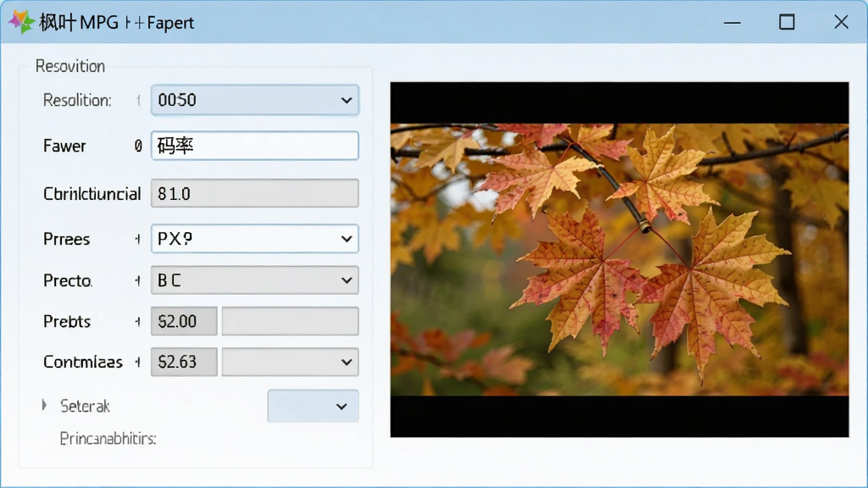Open the blue dropdown in Seterak row

tap(313, 406)
